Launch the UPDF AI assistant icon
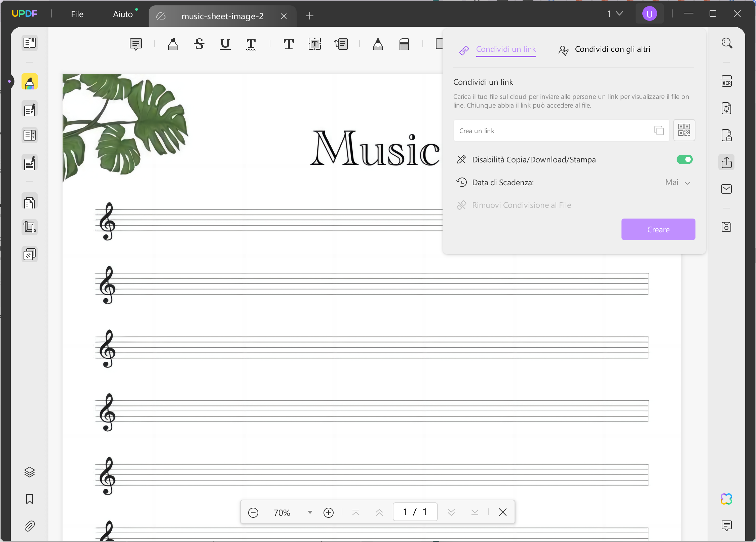This screenshot has height=542, width=756. tap(727, 499)
